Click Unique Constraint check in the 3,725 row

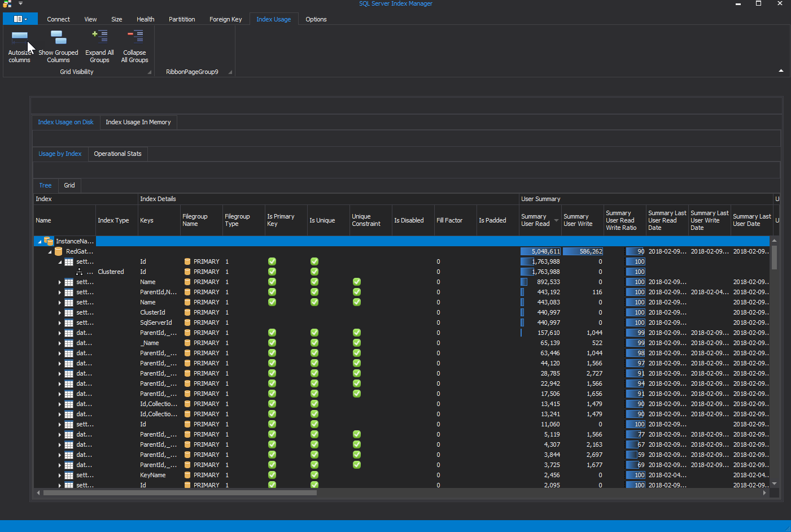coord(357,465)
